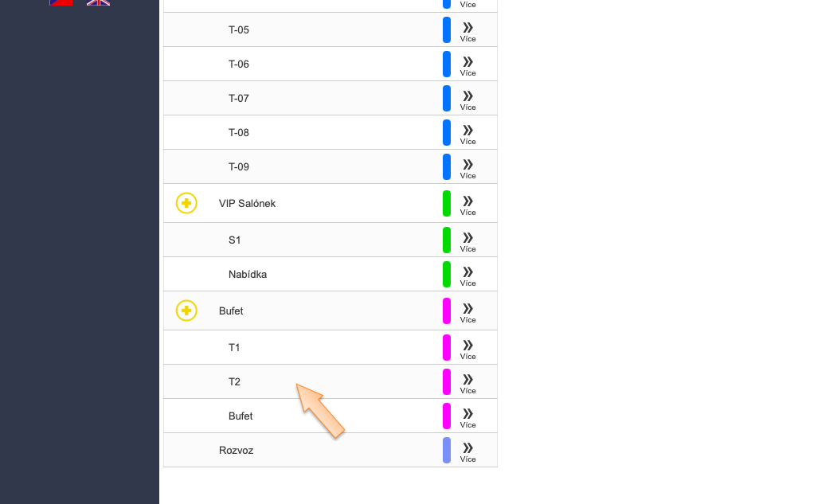This screenshot has width=837, height=504.
Task: Open Více arrows for T-07
Action: pos(467,100)
